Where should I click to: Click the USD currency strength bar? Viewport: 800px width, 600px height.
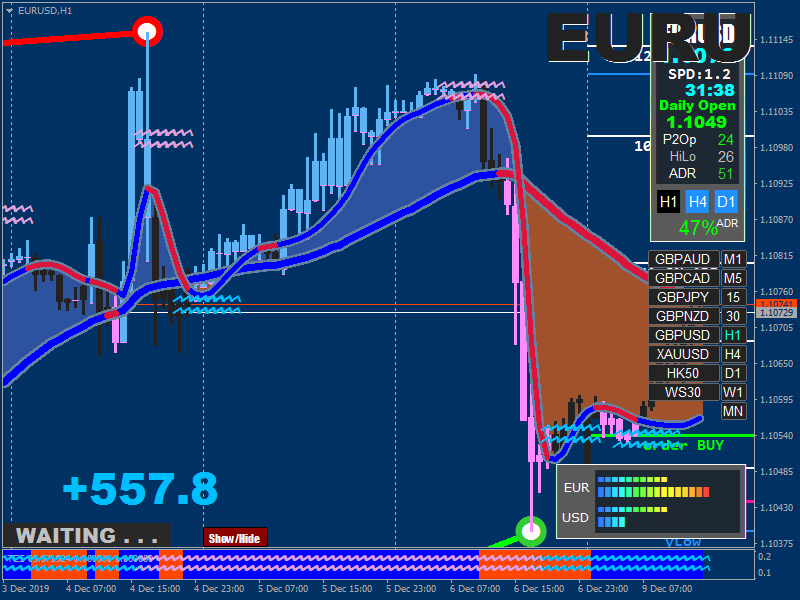(632, 517)
